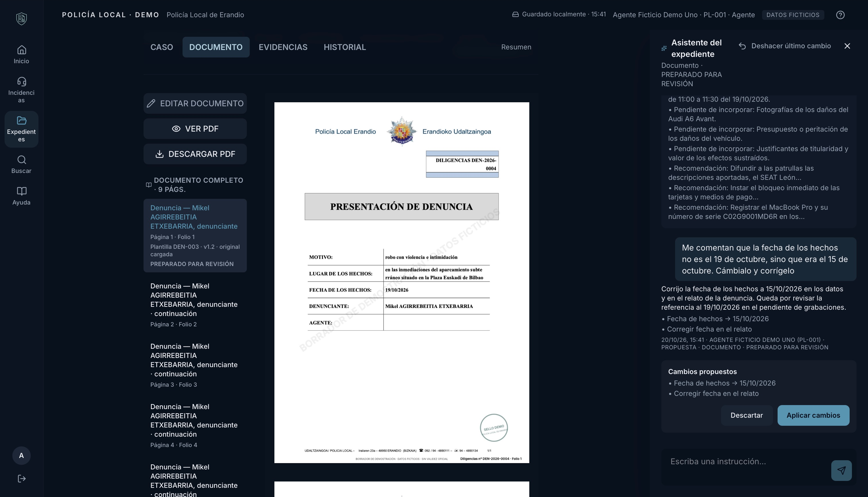Click the send instruction arrow button
The height and width of the screenshot is (497, 868).
[x=841, y=470]
